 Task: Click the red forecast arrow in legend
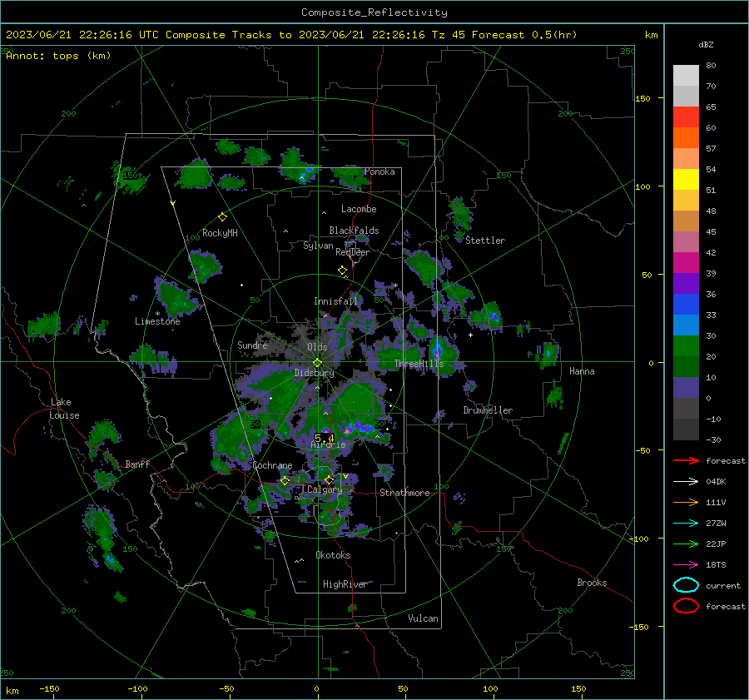pos(686,460)
